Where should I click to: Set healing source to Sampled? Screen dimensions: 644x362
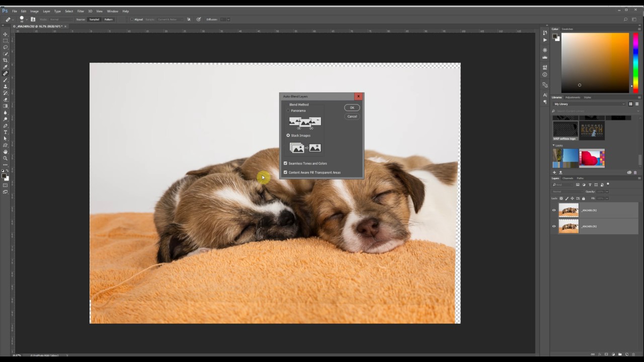pos(94,19)
